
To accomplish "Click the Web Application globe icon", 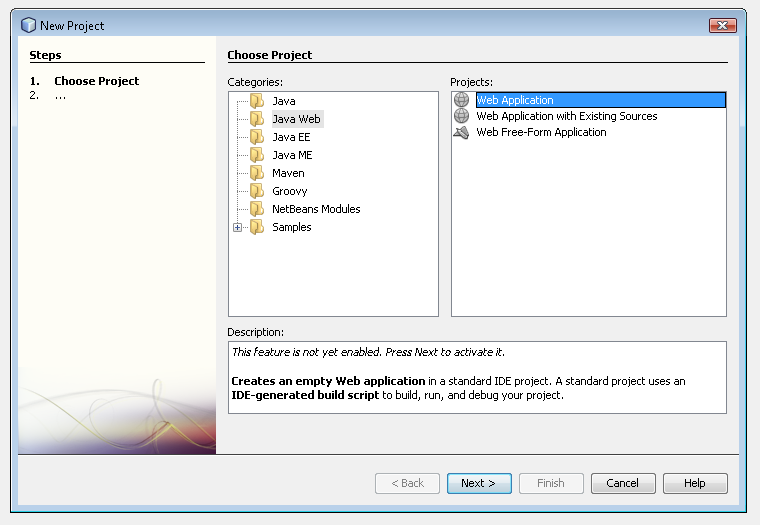I will click(x=461, y=100).
